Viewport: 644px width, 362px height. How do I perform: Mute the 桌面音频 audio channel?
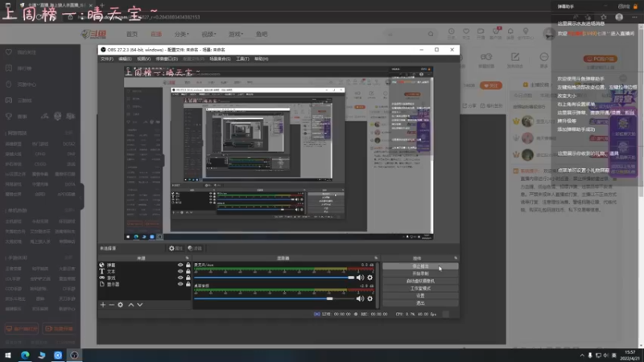tap(360, 298)
